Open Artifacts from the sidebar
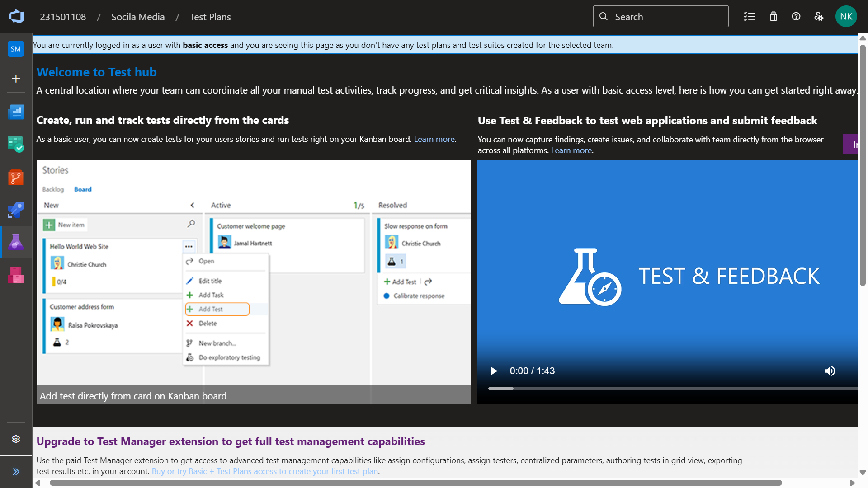This screenshot has height=488, width=868. tap(16, 275)
